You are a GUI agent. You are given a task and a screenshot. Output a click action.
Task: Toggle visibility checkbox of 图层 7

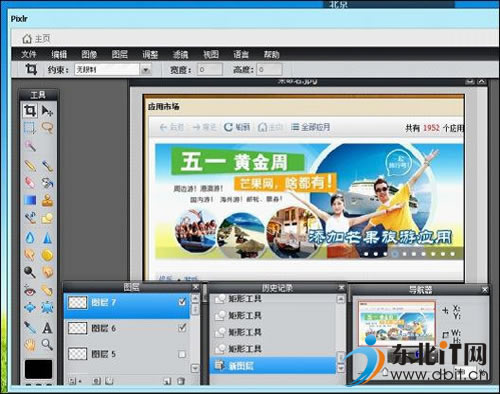tap(182, 302)
